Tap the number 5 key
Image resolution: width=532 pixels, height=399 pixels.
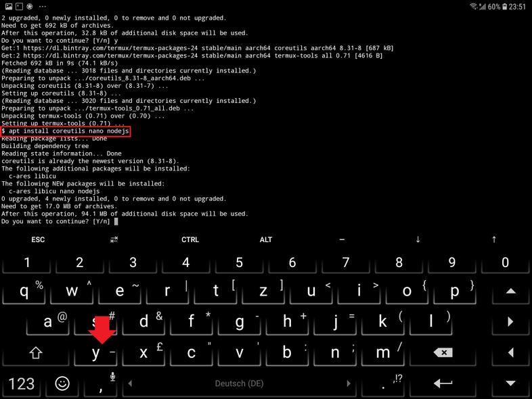click(239, 262)
